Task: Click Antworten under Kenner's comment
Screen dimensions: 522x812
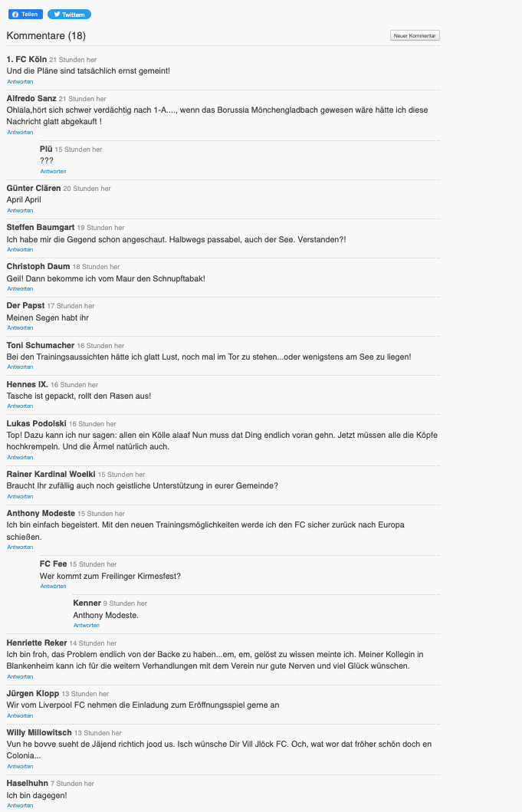Action: pos(87,625)
